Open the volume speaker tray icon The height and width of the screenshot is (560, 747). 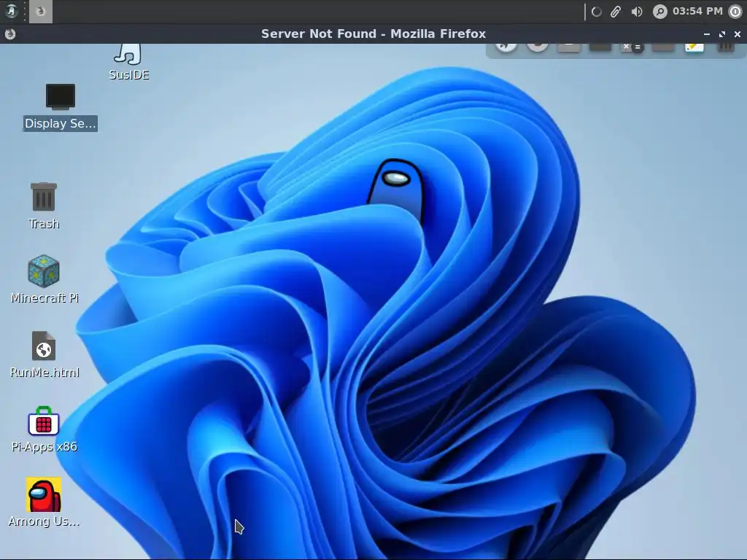pyautogui.click(x=636, y=12)
